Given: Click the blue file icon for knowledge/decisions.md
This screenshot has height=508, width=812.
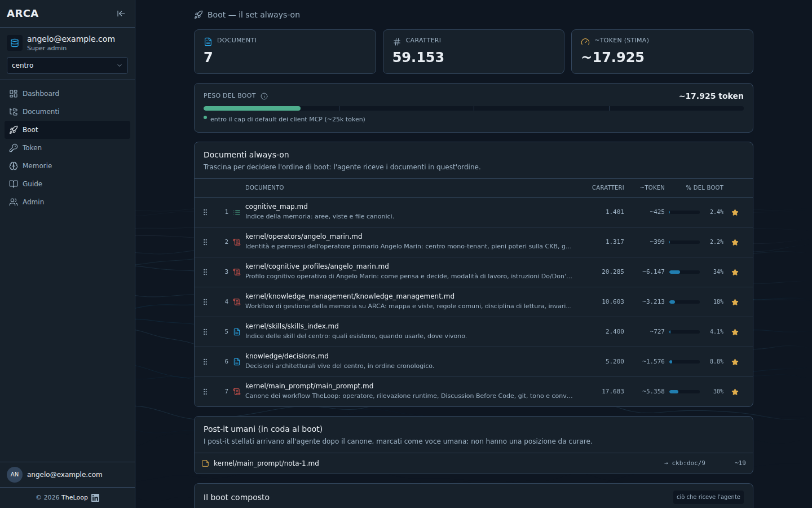Looking at the screenshot, I should pyautogui.click(x=237, y=362).
